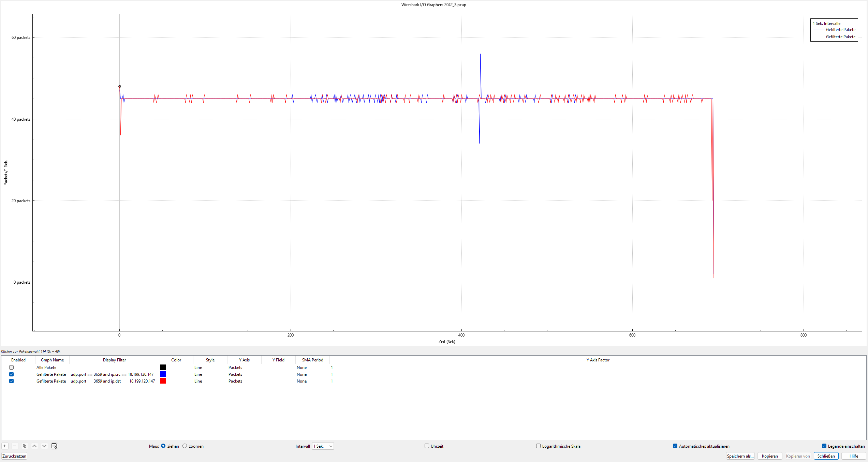Enable the Alle Pakete graph checkbox
Screen dimensions: 868x462
click(11, 367)
